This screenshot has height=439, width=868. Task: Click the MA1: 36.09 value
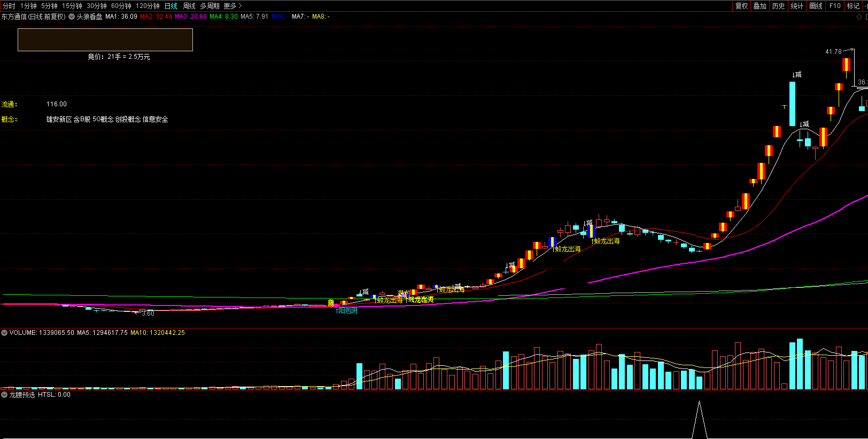(x=121, y=17)
